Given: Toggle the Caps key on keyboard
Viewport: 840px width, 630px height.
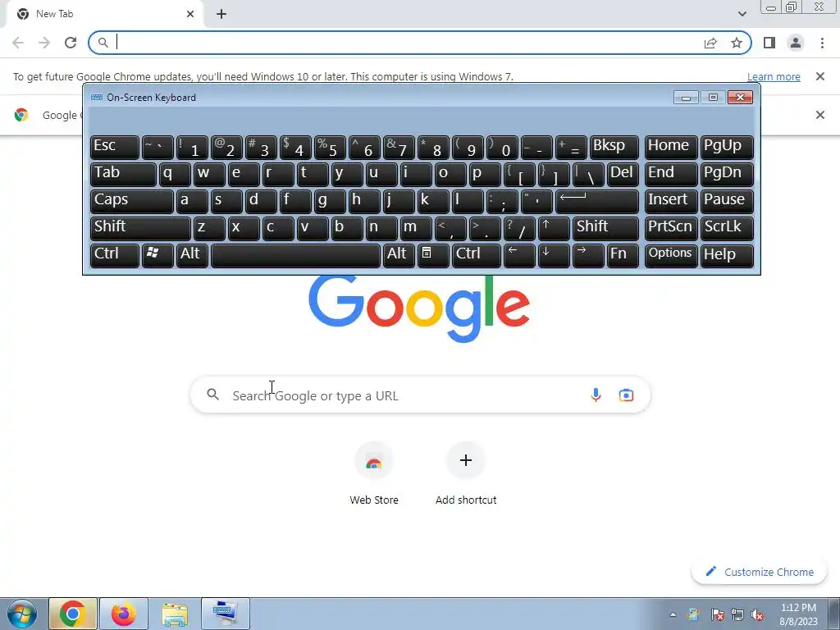Looking at the screenshot, I should [132, 201].
